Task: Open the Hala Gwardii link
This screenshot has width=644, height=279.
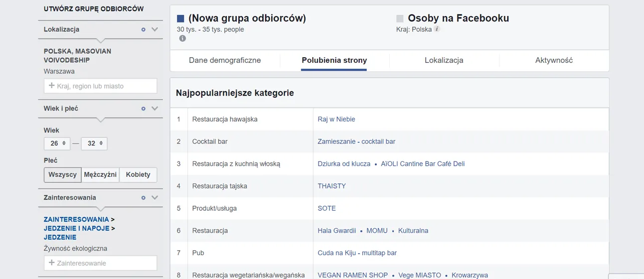Action: [x=337, y=231]
